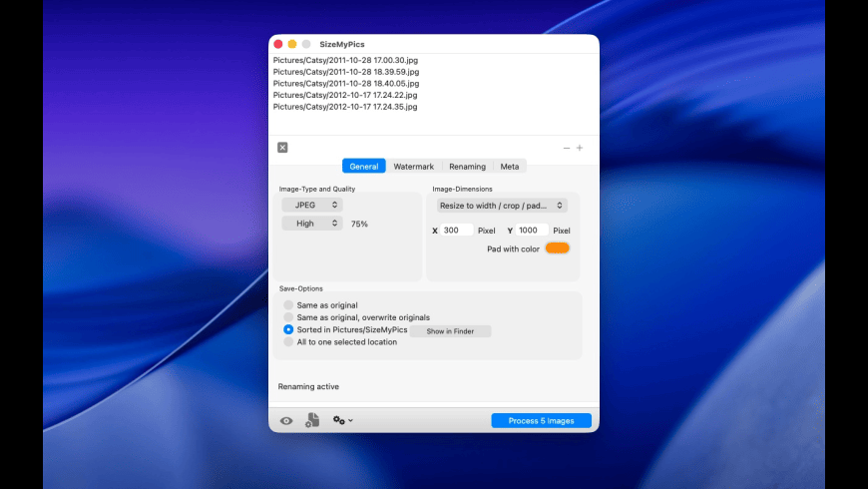The width and height of the screenshot is (868, 489).
Task: Open the High quality dropdown
Action: 312,224
